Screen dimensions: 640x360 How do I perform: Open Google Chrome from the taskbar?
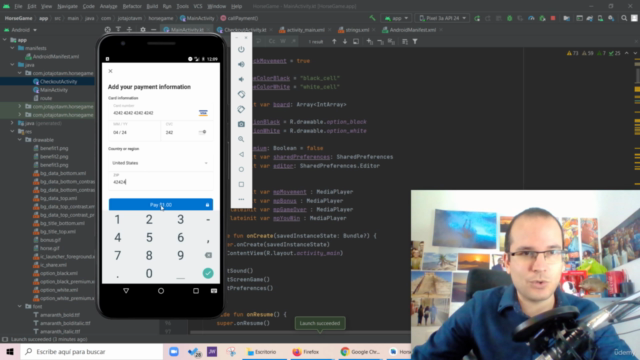[360, 351]
